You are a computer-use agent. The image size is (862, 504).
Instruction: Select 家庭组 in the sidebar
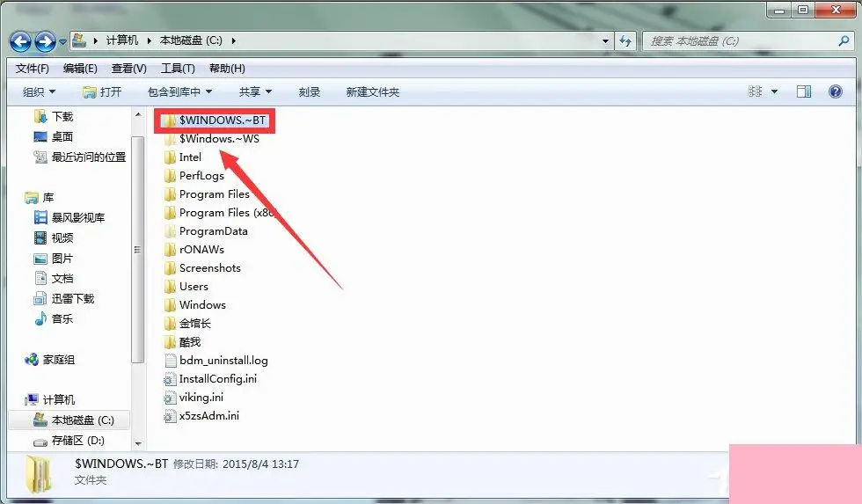coord(49,360)
